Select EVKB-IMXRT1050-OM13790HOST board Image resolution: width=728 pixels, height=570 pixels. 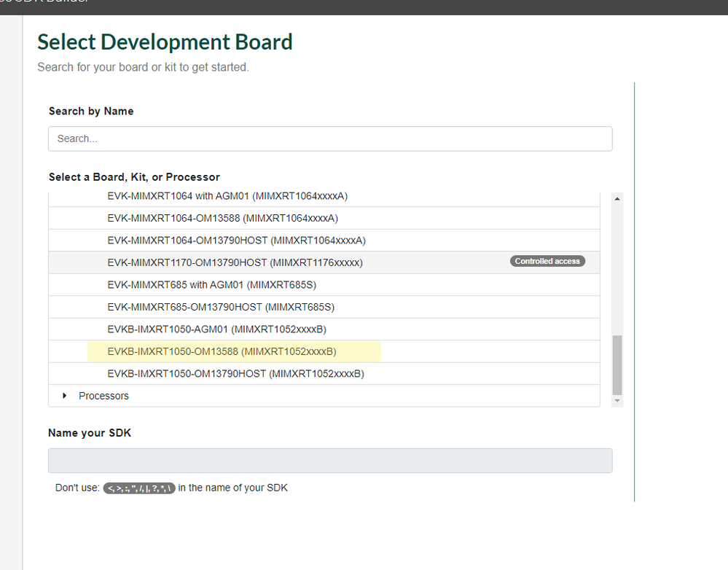tap(235, 374)
